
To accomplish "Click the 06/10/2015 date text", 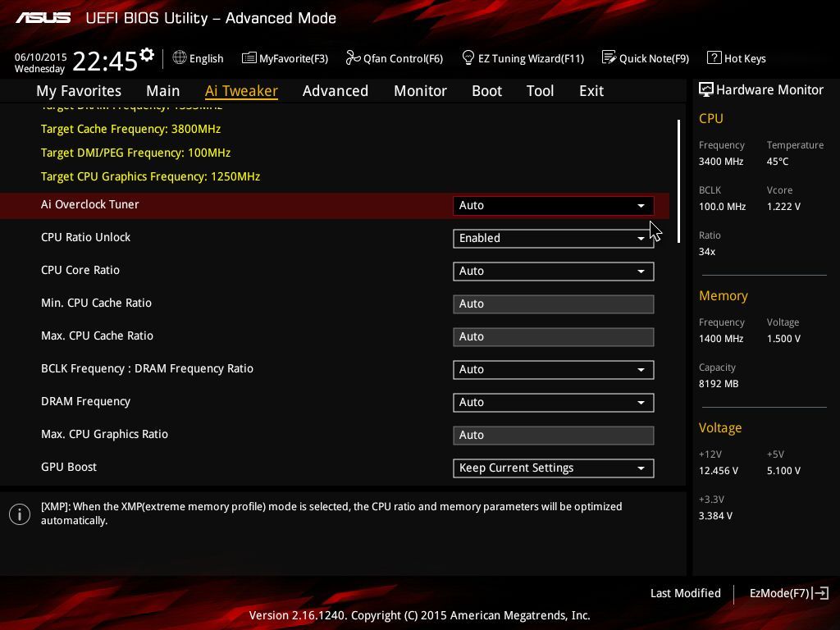I will tap(41, 57).
